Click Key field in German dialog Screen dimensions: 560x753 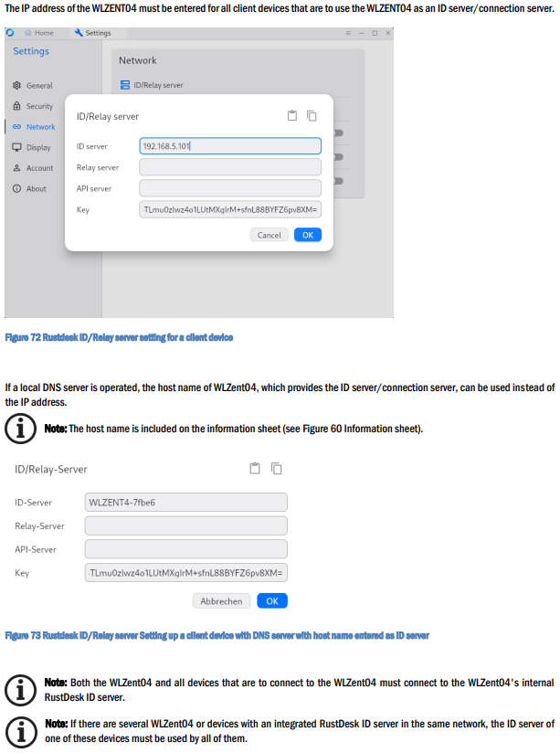(186, 573)
